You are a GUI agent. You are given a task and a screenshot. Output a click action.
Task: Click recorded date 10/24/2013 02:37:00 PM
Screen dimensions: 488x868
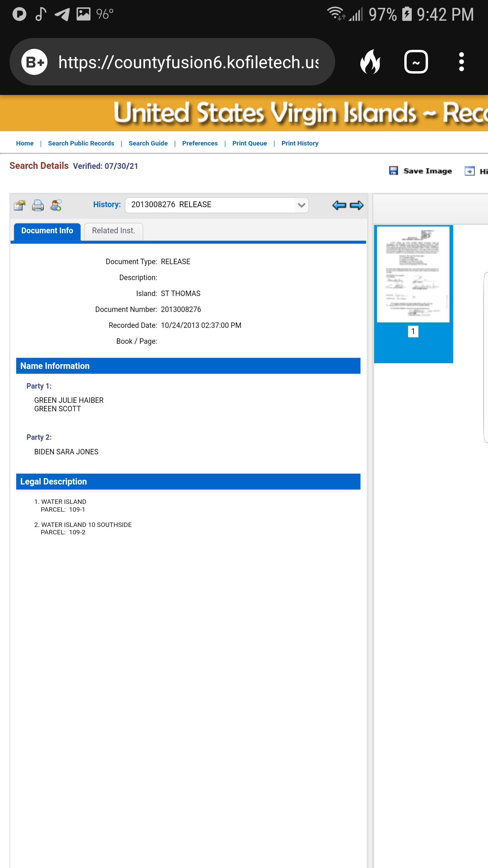coord(201,325)
